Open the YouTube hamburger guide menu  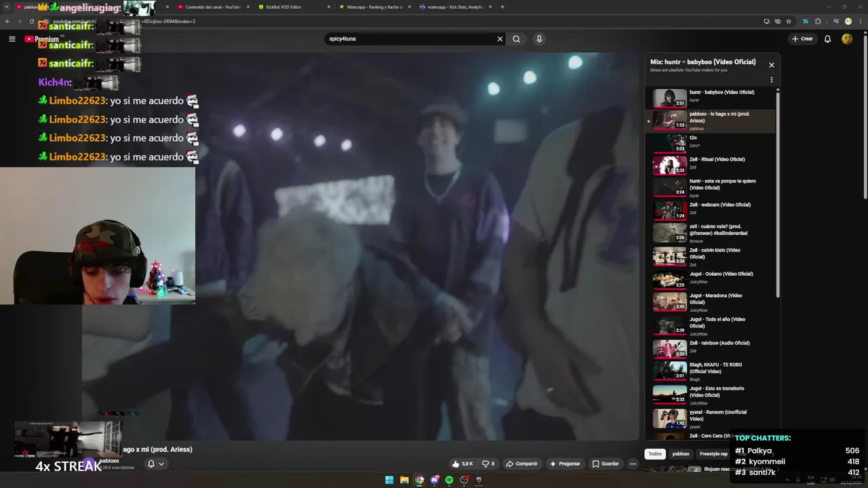coord(12,39)
